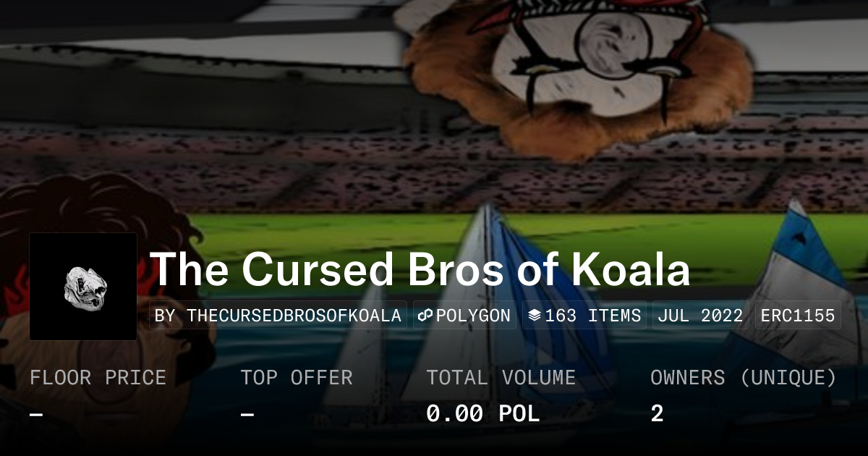868x456 pixels.
Task: Click the FLOOR PRICE stat label
Action: [x=98, y=377]
